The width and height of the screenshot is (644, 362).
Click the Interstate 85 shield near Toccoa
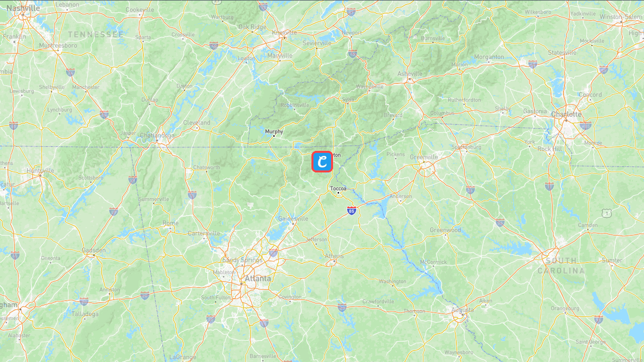352,211
